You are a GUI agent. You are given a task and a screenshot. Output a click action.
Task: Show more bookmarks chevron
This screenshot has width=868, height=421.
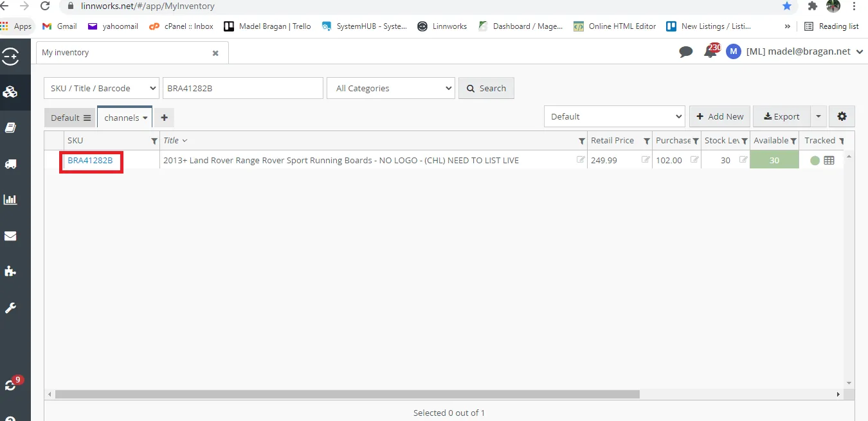pos(788,26)
